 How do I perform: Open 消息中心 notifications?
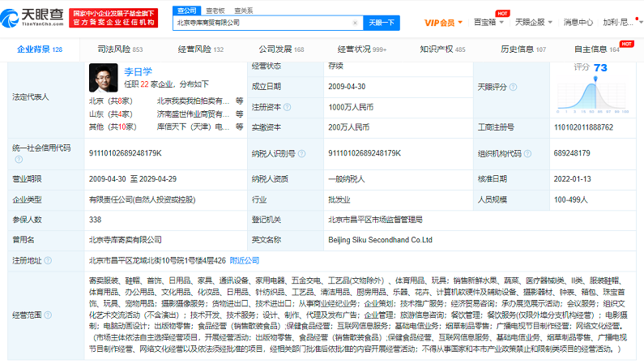pos(578,22)
